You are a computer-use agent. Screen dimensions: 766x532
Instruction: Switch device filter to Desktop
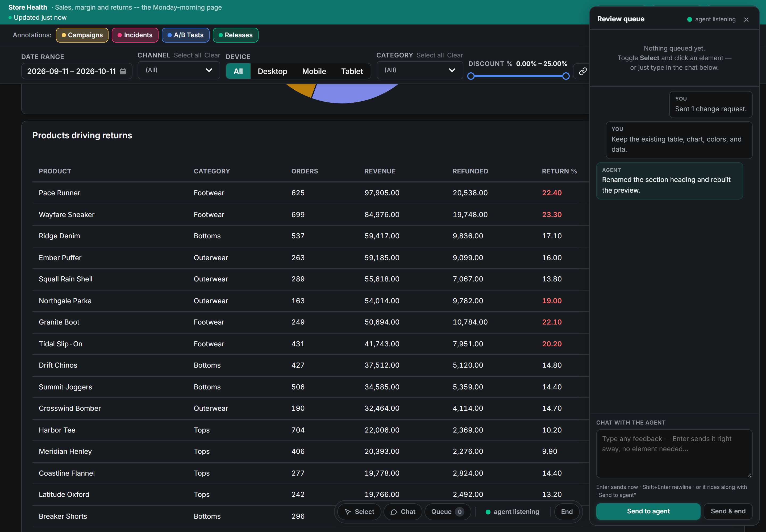point(272,71)
